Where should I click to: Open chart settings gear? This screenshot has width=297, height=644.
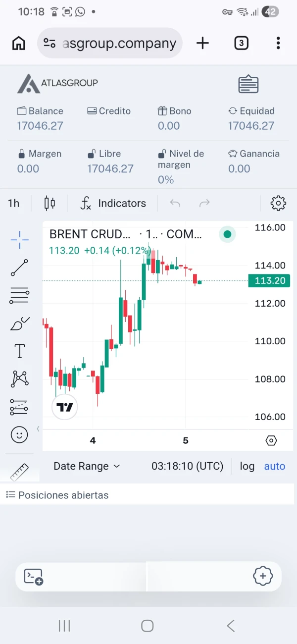tap(278, 203)
